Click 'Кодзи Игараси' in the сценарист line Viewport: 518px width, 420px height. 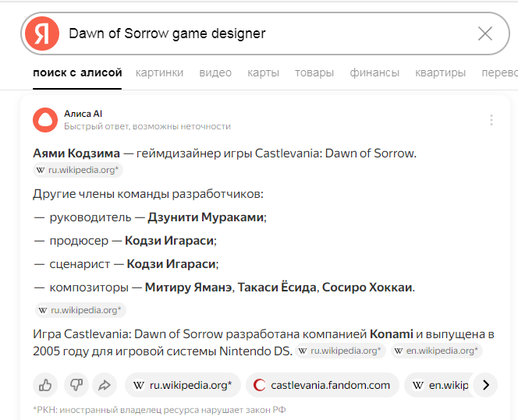coord(171,264)
